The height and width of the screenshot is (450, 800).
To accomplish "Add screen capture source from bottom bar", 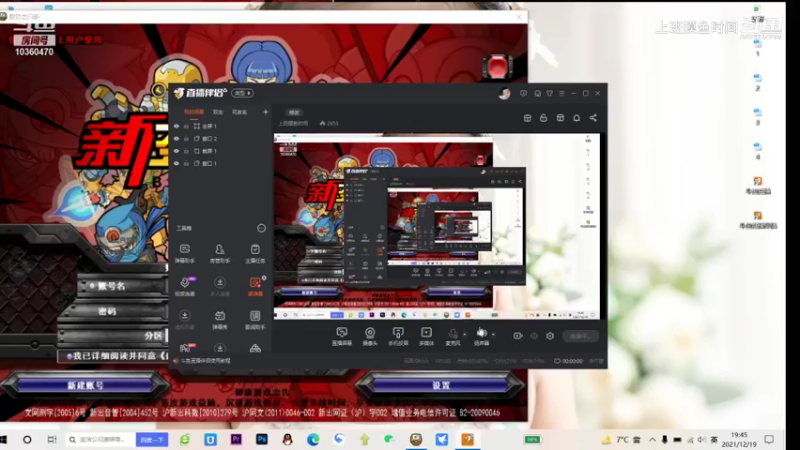I will coord(342,336).
